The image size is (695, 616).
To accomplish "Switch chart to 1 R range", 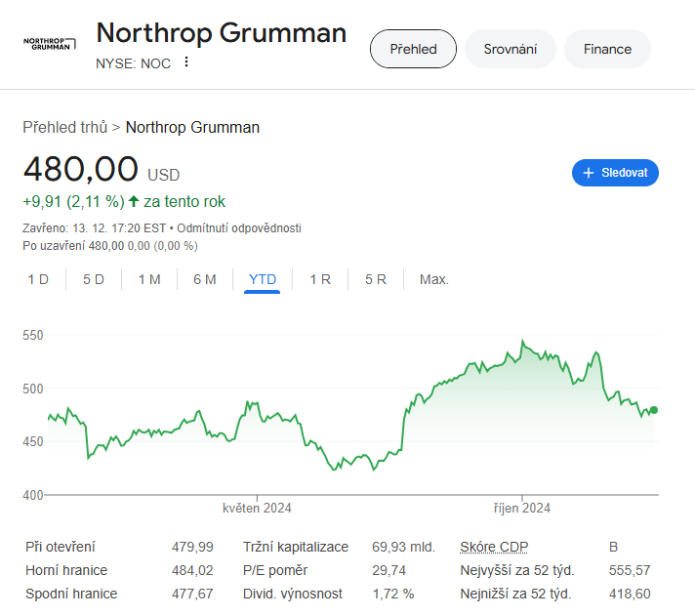I will (320, 279).
